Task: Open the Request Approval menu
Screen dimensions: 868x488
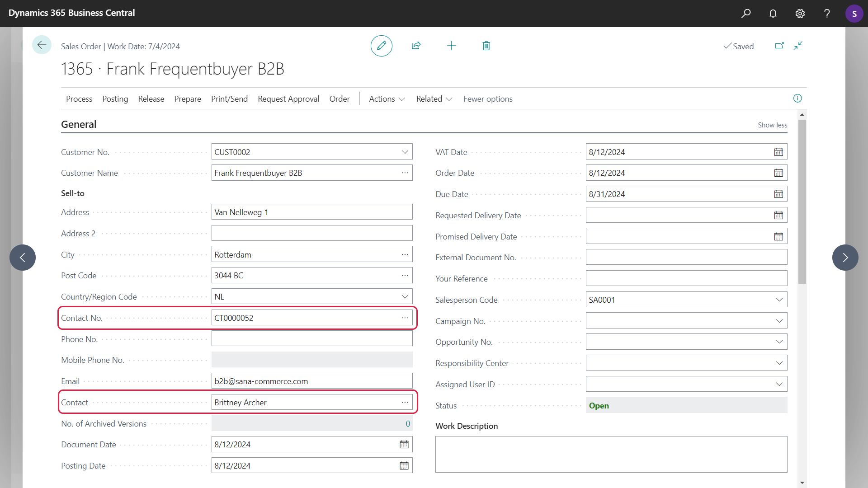Action: (x=288, y=99)
